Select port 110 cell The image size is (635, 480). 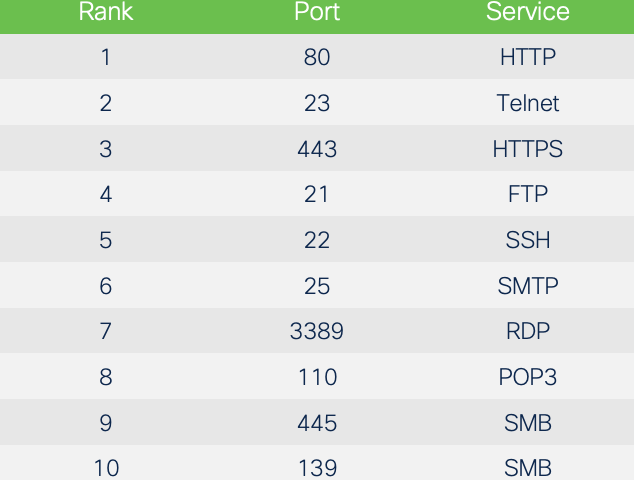[x=317, y=377]
